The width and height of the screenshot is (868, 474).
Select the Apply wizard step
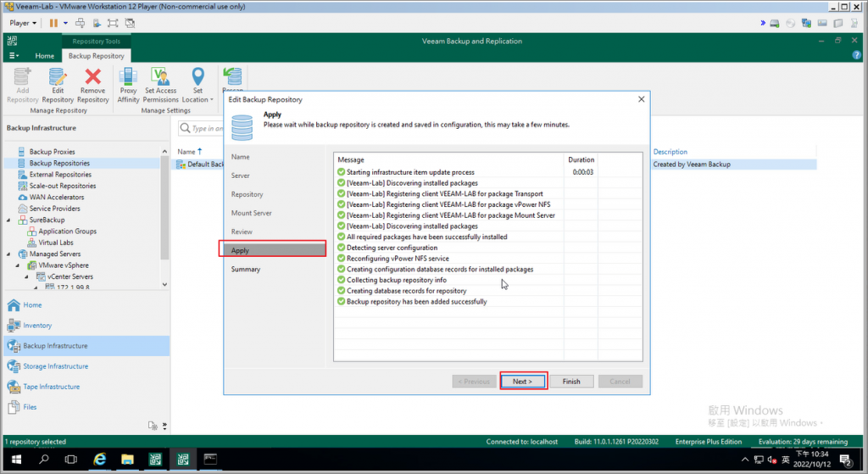point(273,250)
